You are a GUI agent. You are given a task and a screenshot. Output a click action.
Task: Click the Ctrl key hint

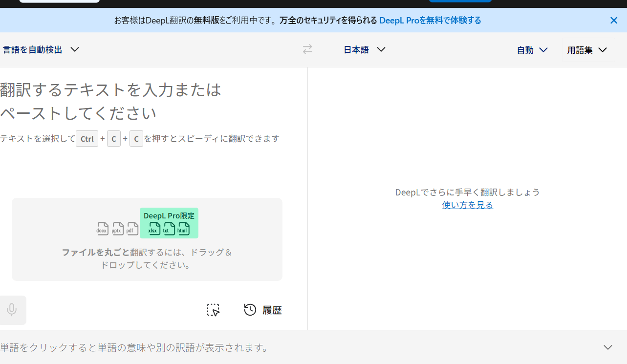(87, 139)
